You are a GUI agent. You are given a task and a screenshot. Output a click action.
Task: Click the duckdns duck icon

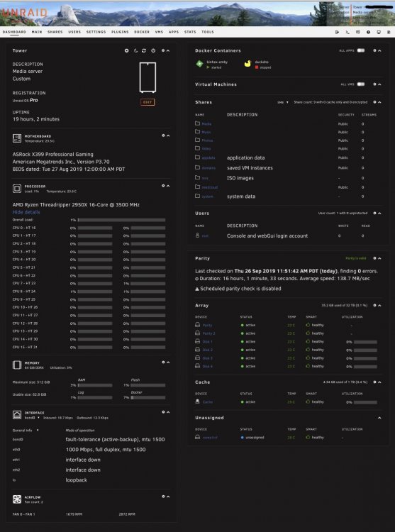click(x=247, y=63)
